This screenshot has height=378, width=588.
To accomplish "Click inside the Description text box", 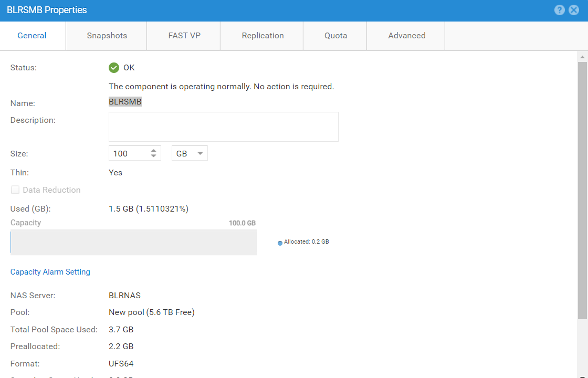I will (x=223, y=127).
